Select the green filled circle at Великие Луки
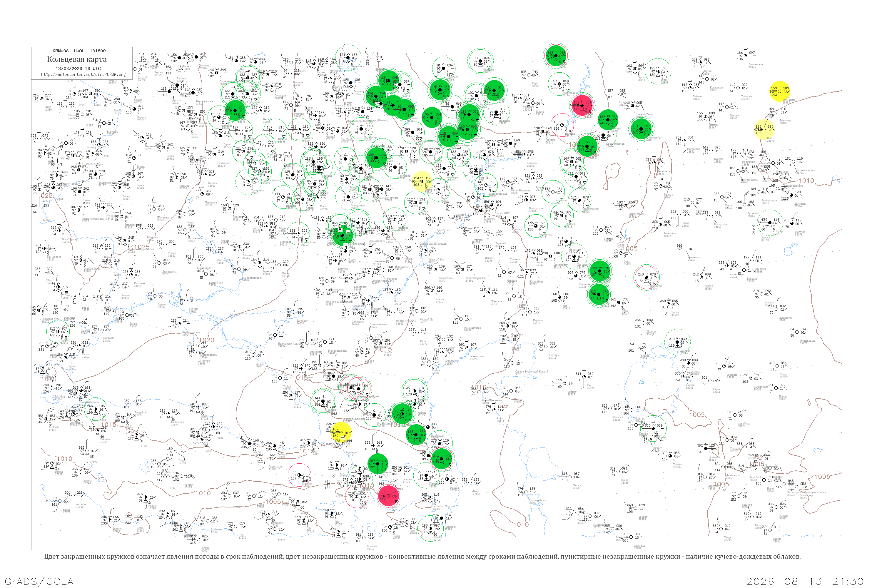The height and width of the screenshot is (588, 882). (235, 110)
